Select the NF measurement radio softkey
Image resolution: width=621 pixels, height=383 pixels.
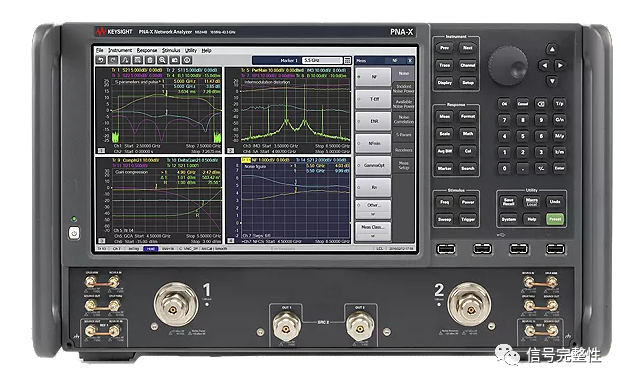373,77
